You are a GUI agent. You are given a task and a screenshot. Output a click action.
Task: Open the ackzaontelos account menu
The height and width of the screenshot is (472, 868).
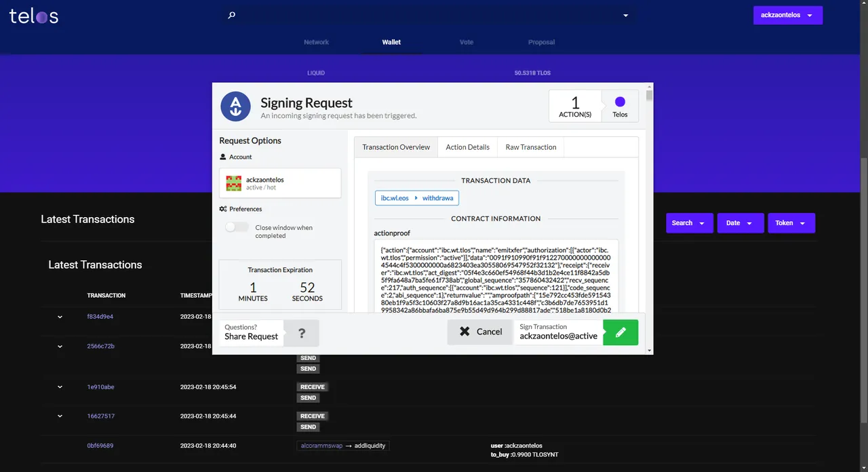tap(787, 15)
